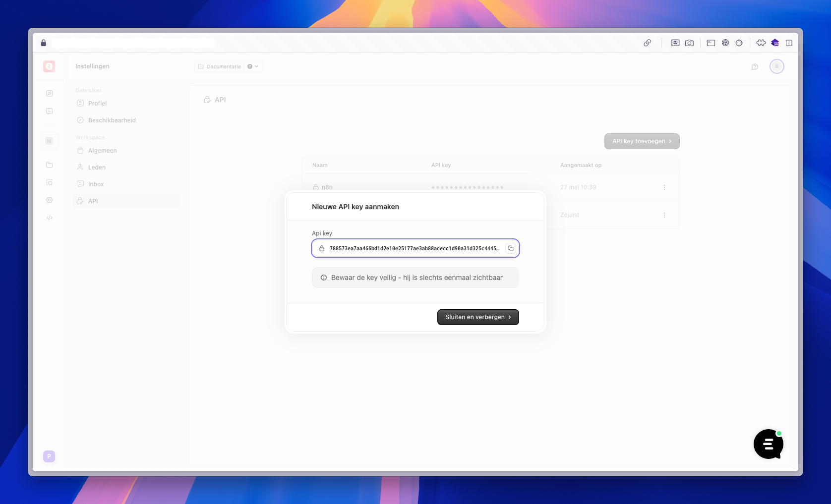
Task: Open settings with the gear icon
Action: coord(49,200)
